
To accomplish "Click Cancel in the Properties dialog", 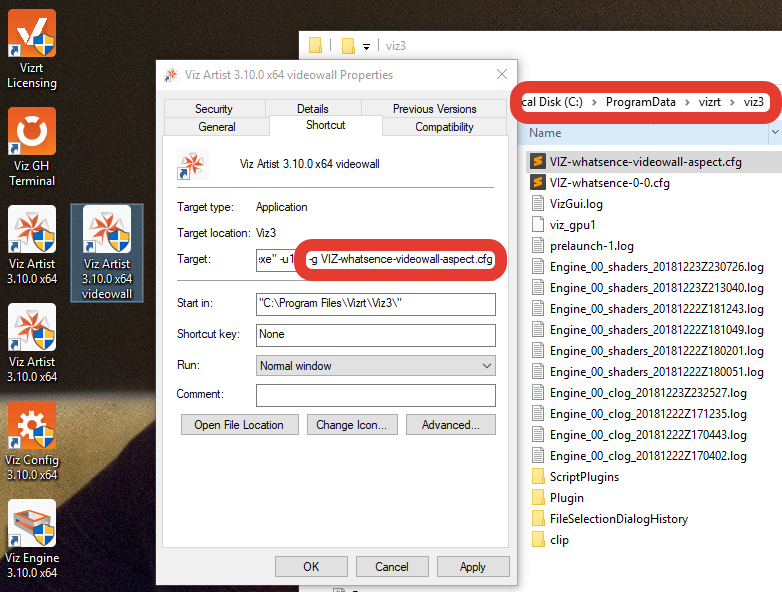I will 392,567.
